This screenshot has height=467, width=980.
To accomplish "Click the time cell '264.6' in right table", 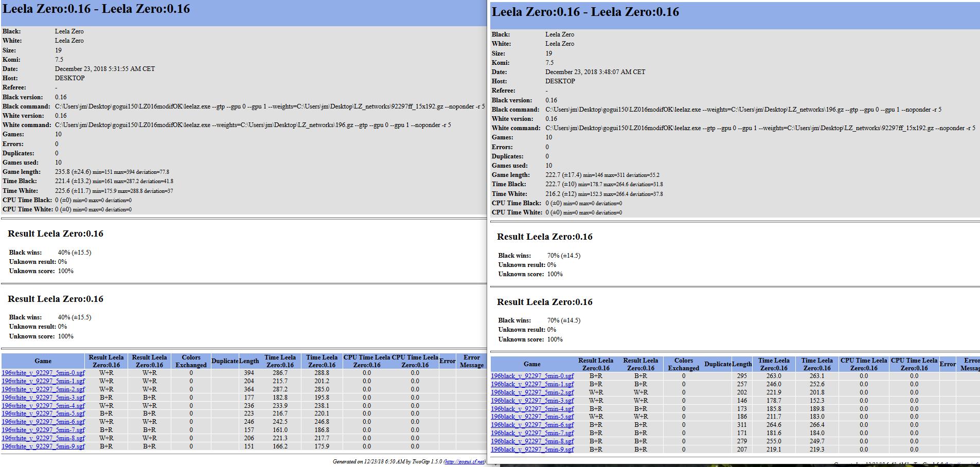I will pyautogui.click(x=774, y=425).
